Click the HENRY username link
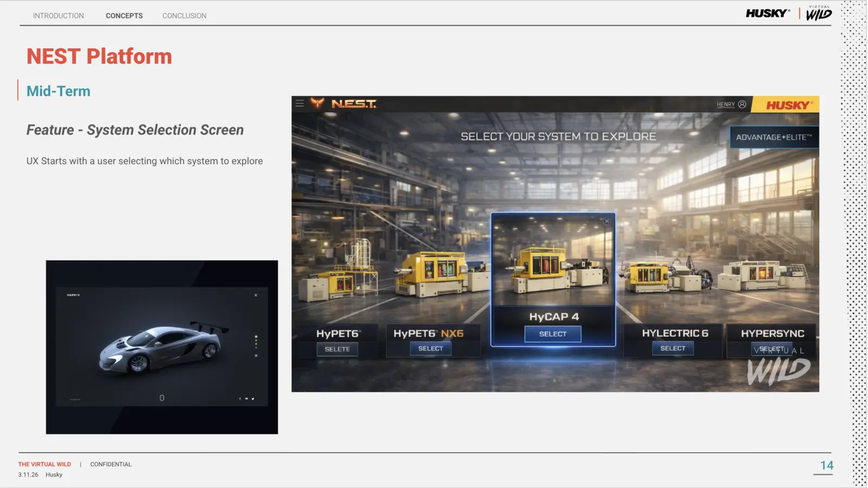This screenshot has height=488, width=868. tap(726, 105)
